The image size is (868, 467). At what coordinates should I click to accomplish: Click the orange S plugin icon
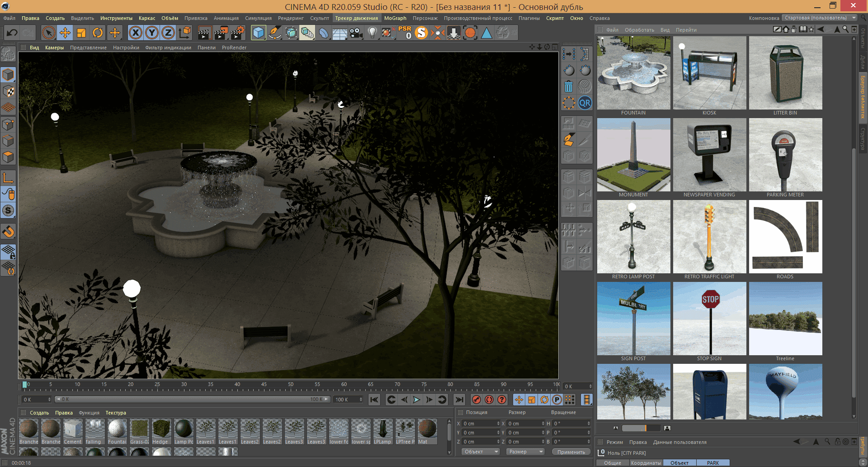tap(421, 33)
